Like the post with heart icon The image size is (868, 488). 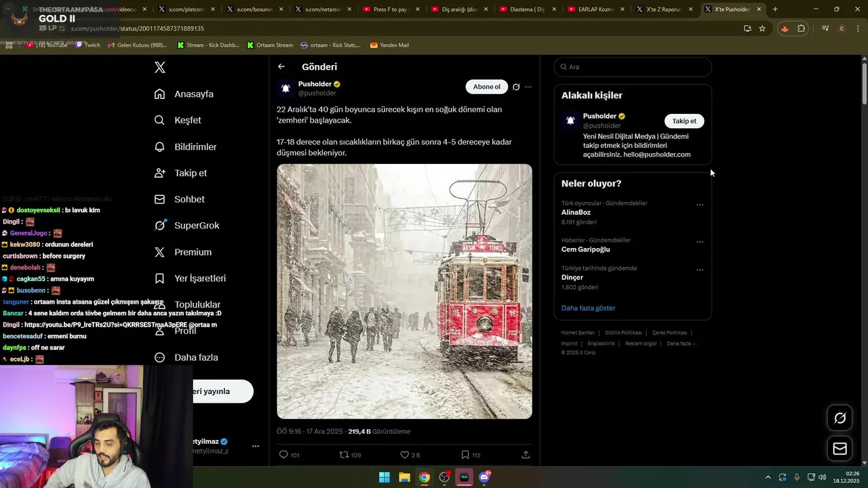(405, 455)
